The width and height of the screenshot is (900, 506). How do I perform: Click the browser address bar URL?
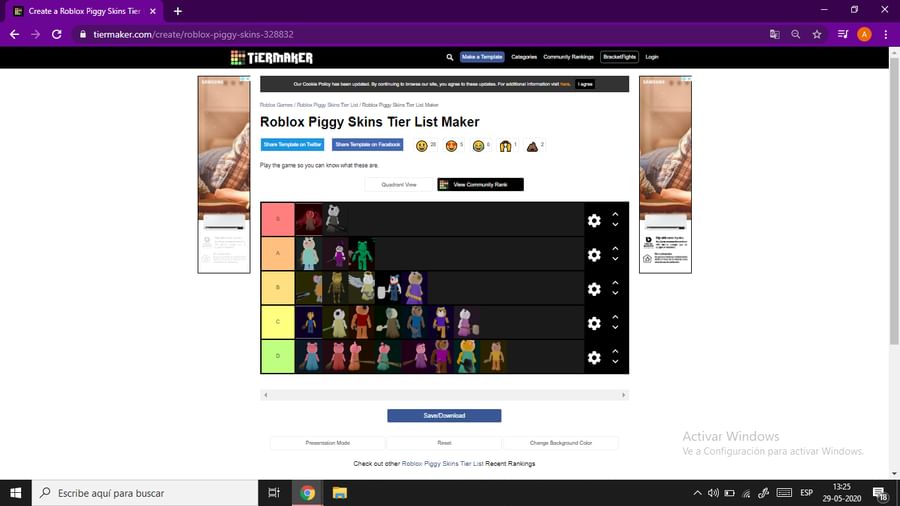click(x=193, y=34)
